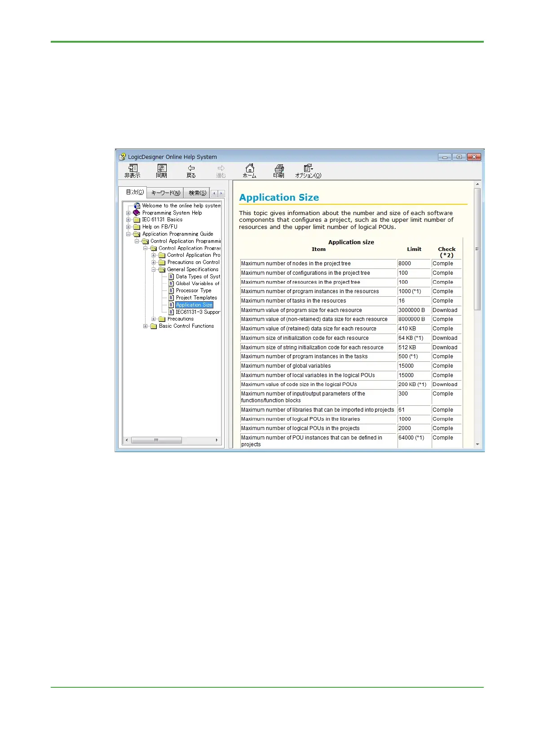Select the Basic Control Functions tree item

pos(186,326)
